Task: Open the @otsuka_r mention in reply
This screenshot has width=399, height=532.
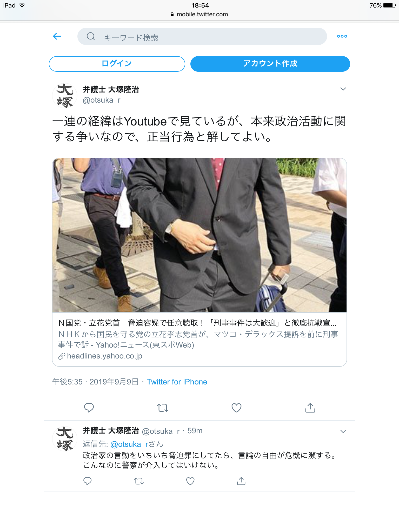Action: point(129,444)
